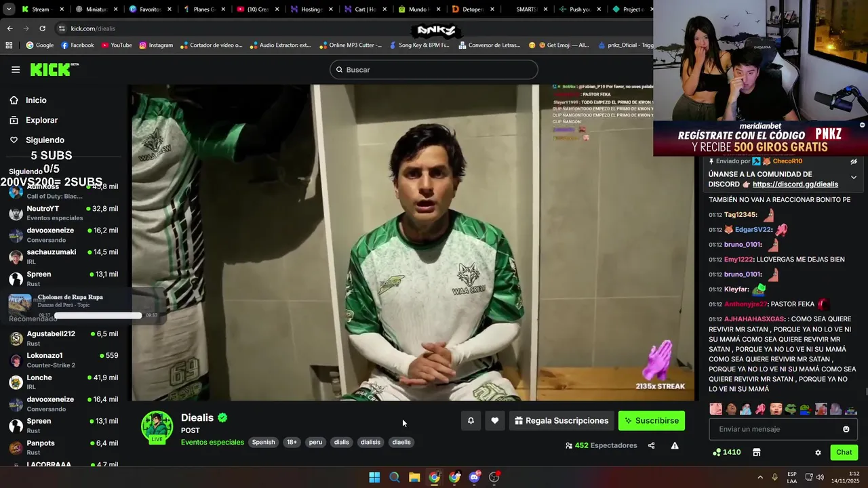Select the dialisis tag

click(370, 442)
